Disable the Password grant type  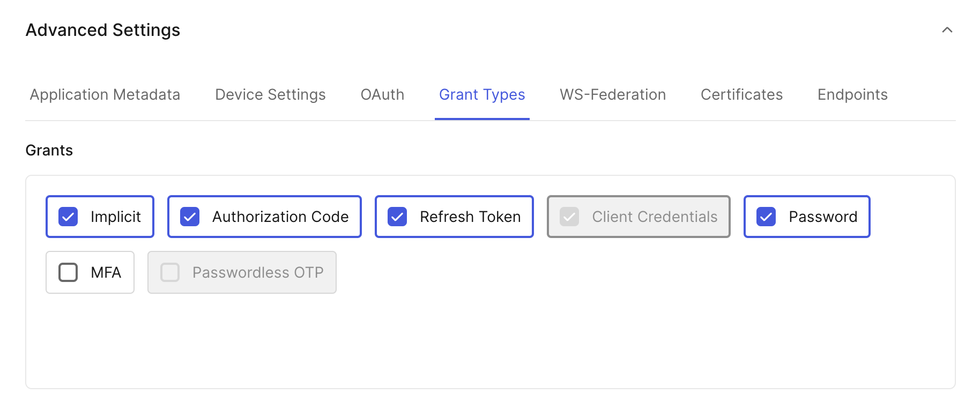point(766,217)
